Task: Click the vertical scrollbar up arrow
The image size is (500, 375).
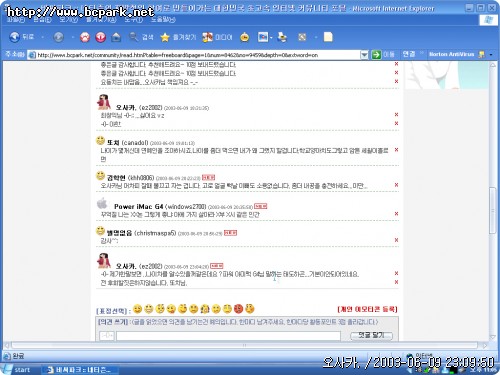Action: 493,65
